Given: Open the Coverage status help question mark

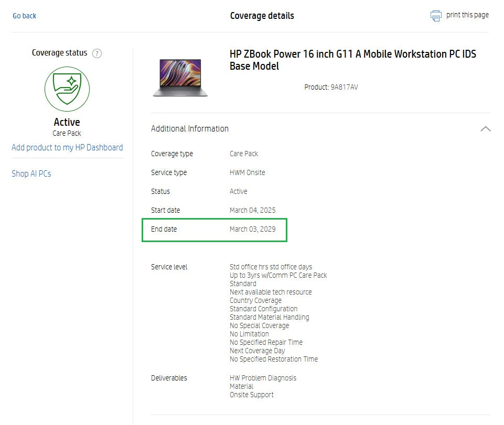Looking at the screenshot, I should (97, 53).
